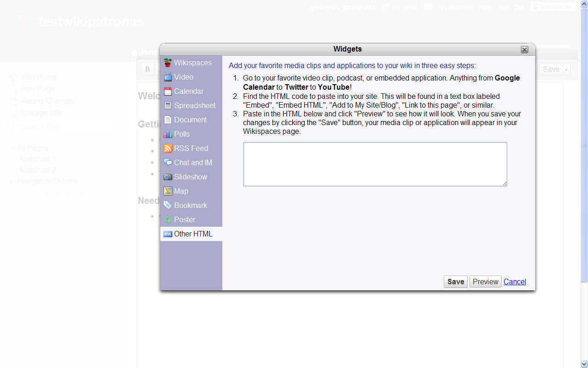Choose the Map widget category

(x=191, y=191)
